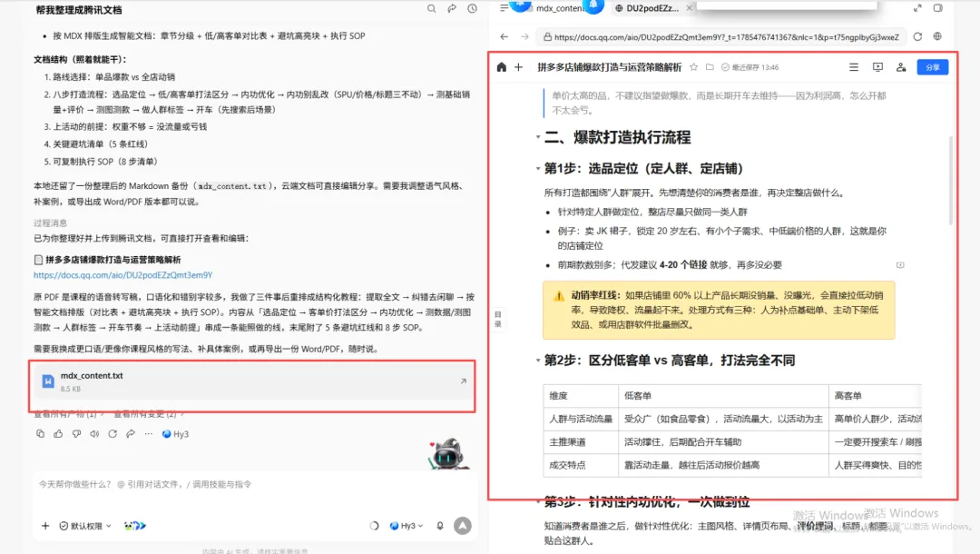Click the 过程消息 label
This screenshot has width=980, height=554.
click(51, 223)
